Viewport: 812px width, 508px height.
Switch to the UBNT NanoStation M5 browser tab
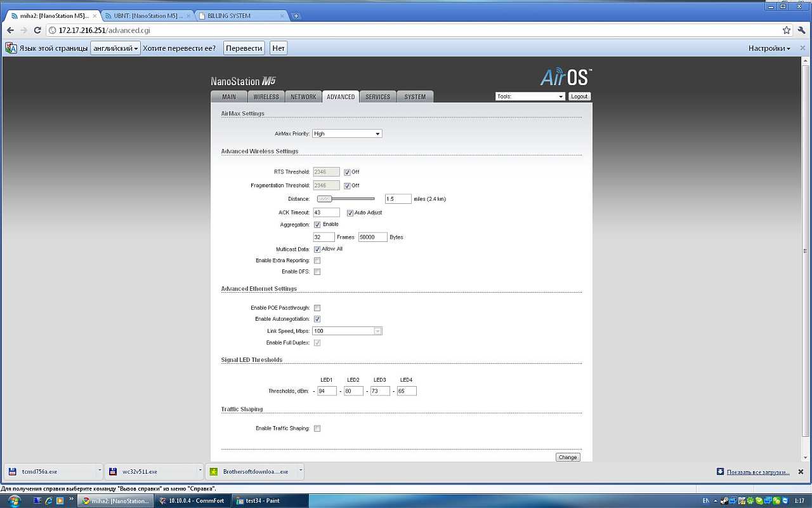147,16
